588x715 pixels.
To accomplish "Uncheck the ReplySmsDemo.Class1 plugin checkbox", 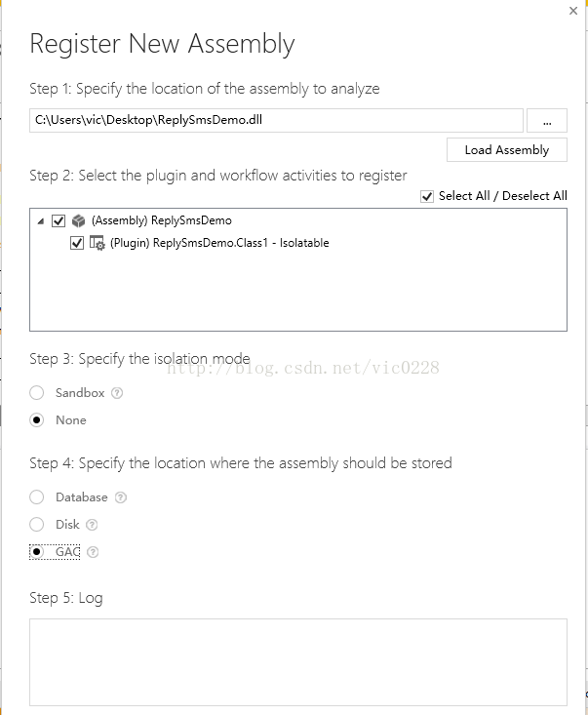I will (77, 243).
